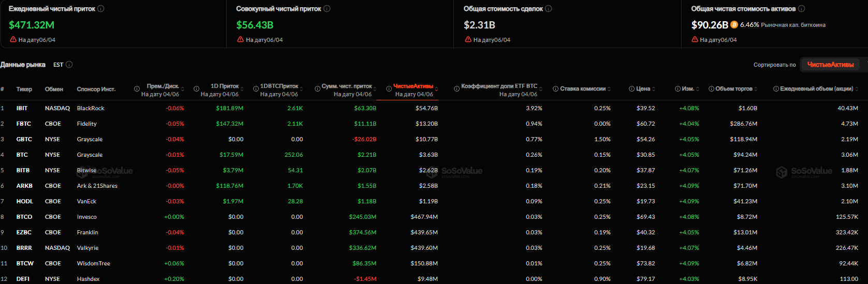868x284 pixels.
Task: Click the orange Bitcoin icon near $90.26B
Action: click(x=734, y=25)
